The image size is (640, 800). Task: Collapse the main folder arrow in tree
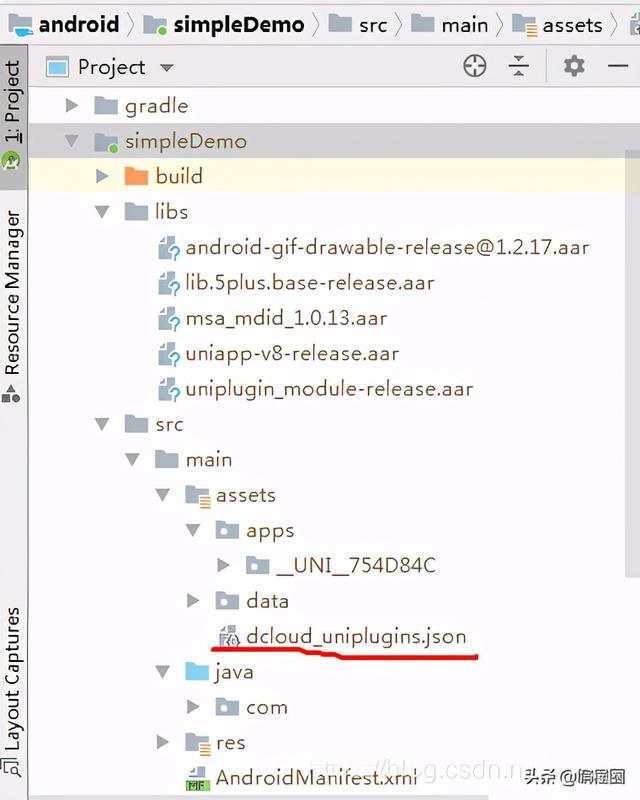click(x=132, y=459)
